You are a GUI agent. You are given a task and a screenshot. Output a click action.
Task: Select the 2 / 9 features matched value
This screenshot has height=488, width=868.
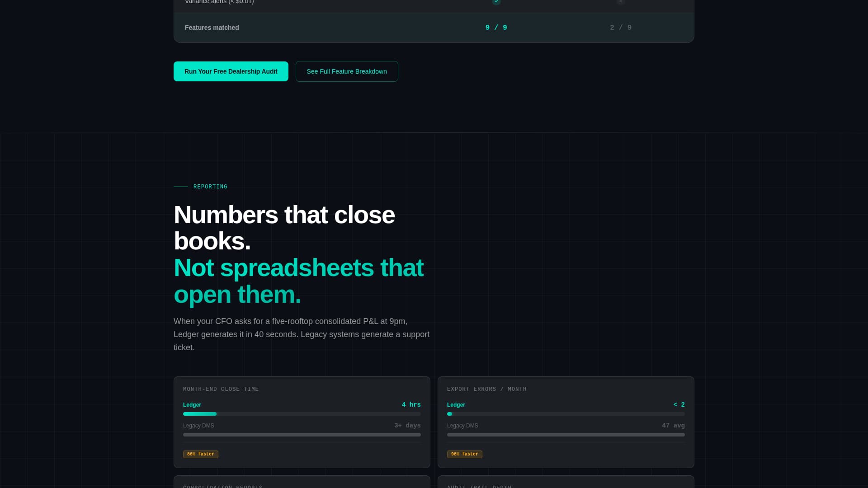coord(621,28)
